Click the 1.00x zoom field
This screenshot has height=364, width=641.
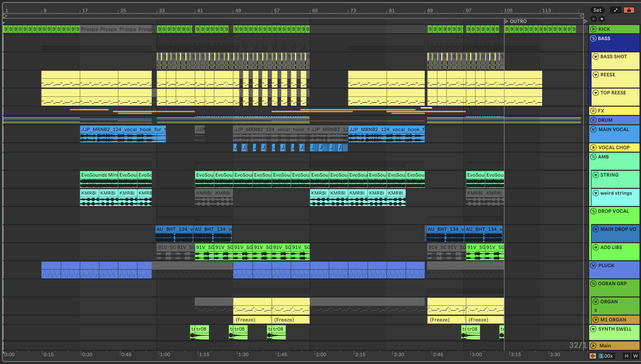[x=607, y=356]
